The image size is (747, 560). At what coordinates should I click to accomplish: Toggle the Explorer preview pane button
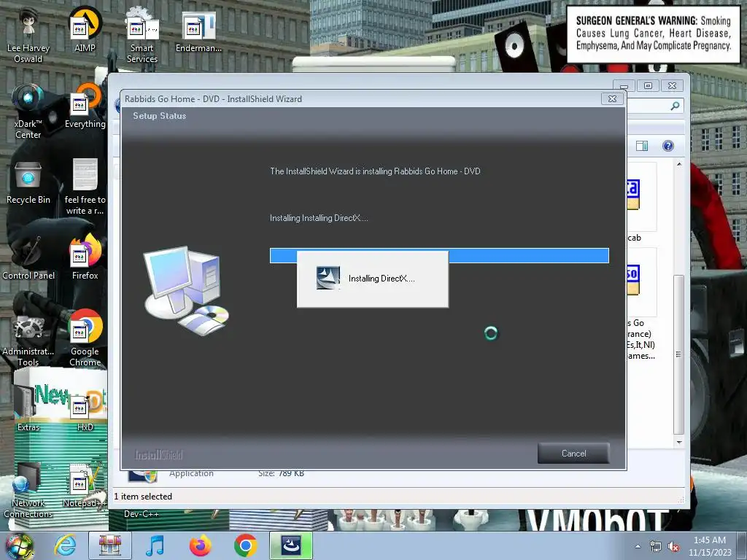(x=642, y=146)
